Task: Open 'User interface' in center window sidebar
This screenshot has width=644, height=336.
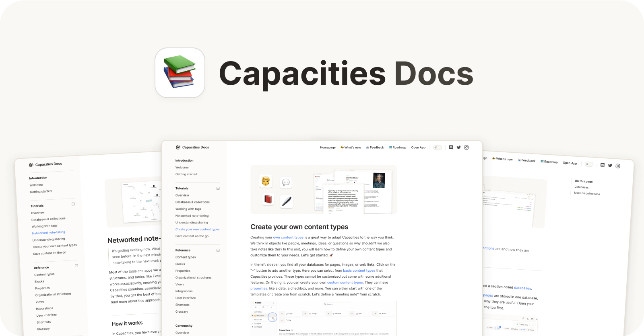Action: (186, 298)
